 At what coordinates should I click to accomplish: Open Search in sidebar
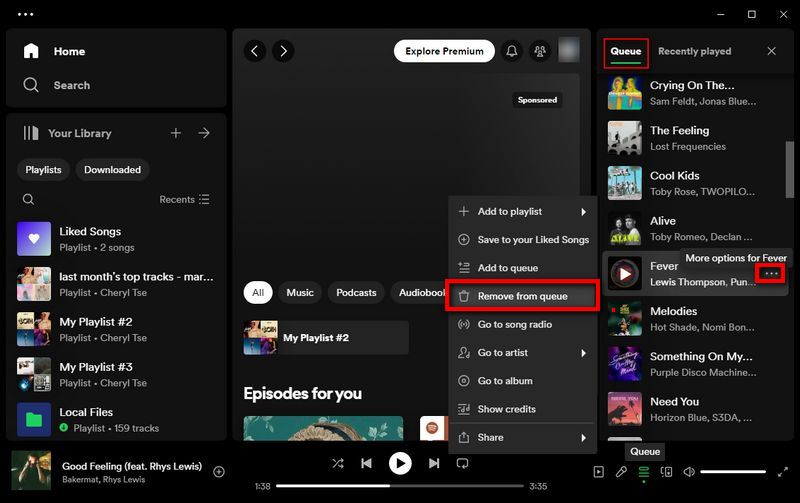(57, 85)
